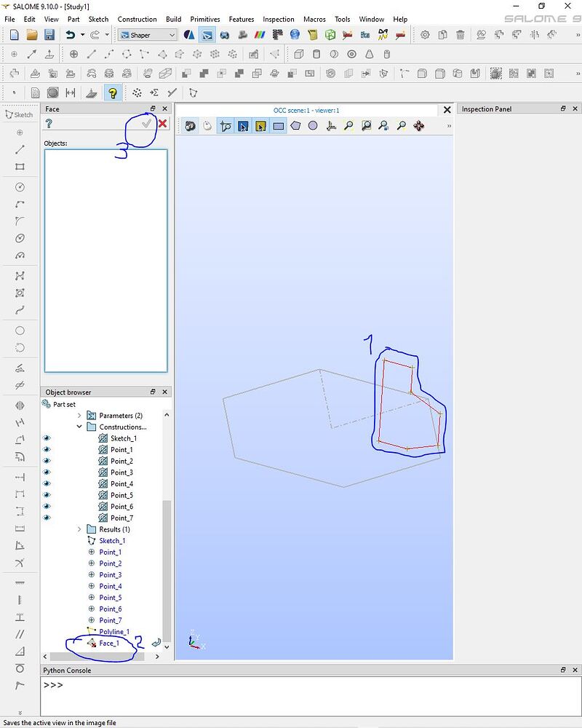Viewport: 582px width, 728px height.
Task: Toggle visibility eye for Point_4
Action: pyautogui.click(x=47, y=484)
